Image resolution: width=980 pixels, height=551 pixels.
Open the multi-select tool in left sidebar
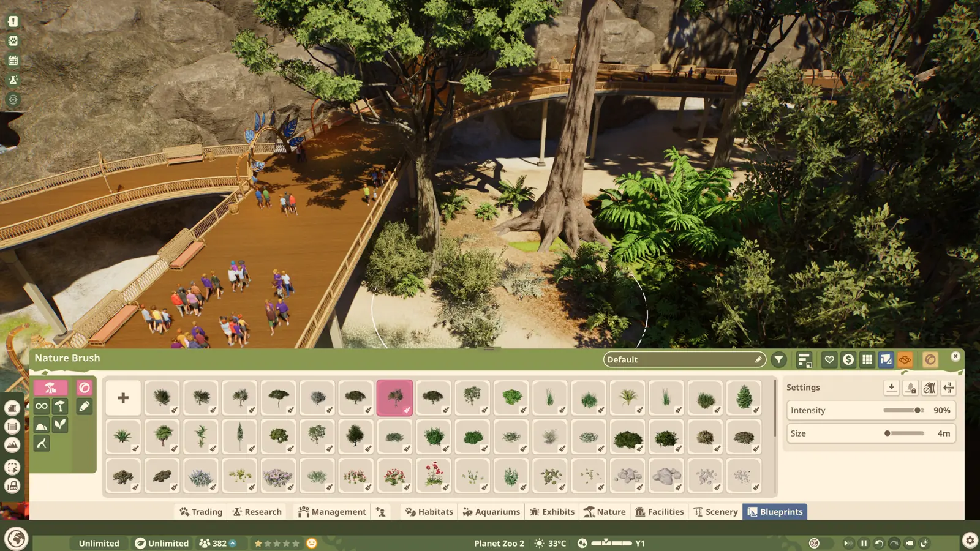pos(12,468)
